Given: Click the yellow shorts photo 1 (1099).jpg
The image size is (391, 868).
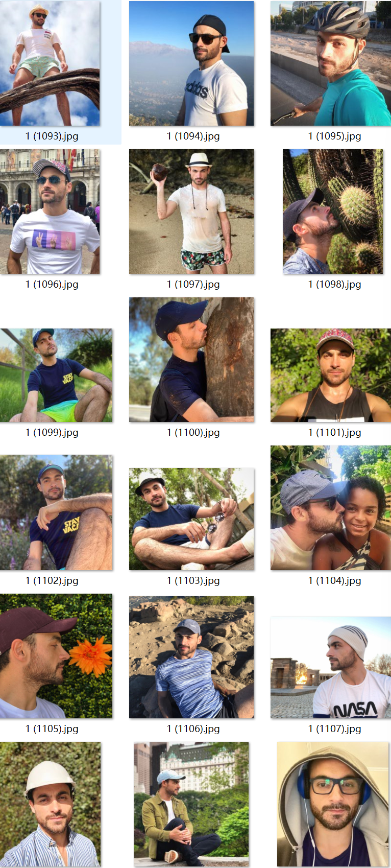Looking at the screenshot, I should coord(56,375).
